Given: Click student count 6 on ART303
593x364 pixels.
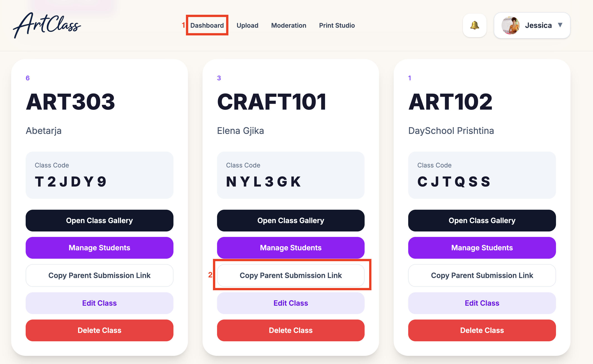Looking at the screenshot, I should tap(28, 78).
